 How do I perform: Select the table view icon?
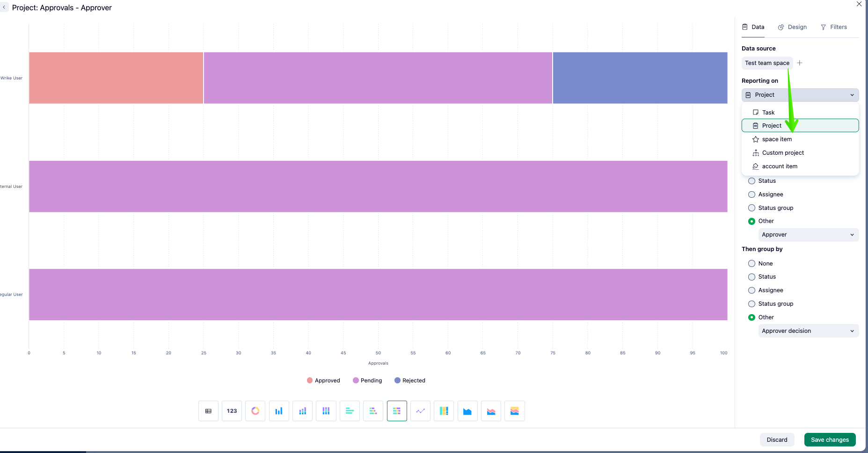(208, 410)
